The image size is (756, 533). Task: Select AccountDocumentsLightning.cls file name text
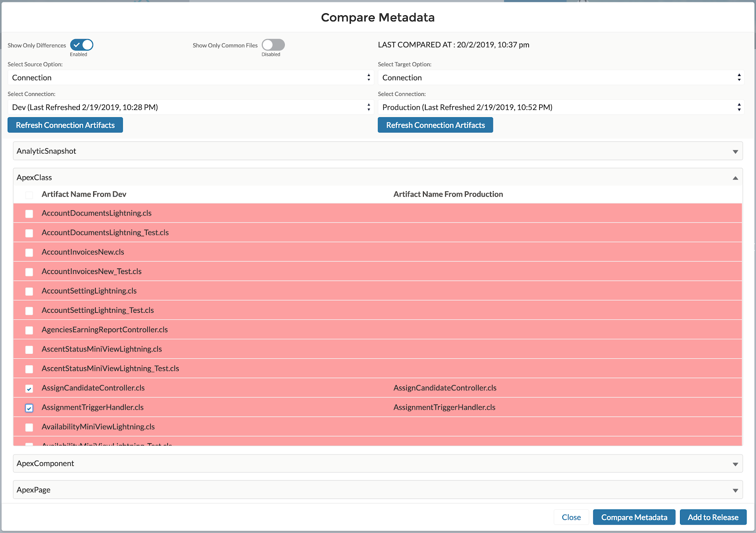click(96, 213)
